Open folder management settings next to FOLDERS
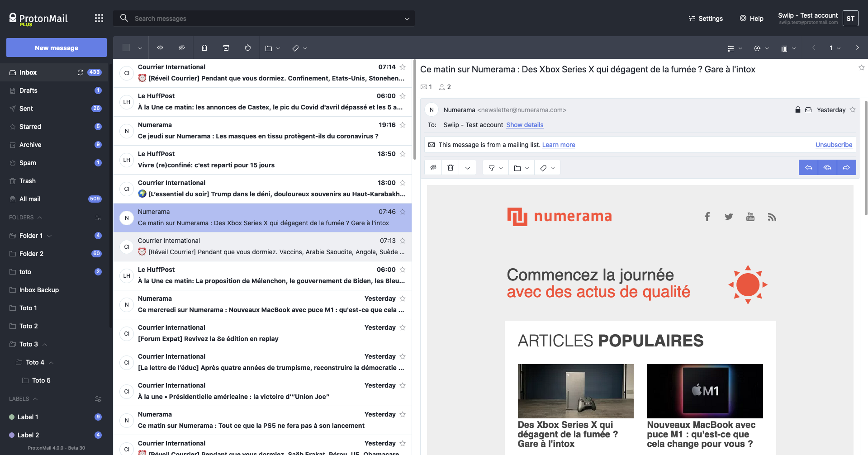This screenshot has width=868, height=455. [98, 218]
